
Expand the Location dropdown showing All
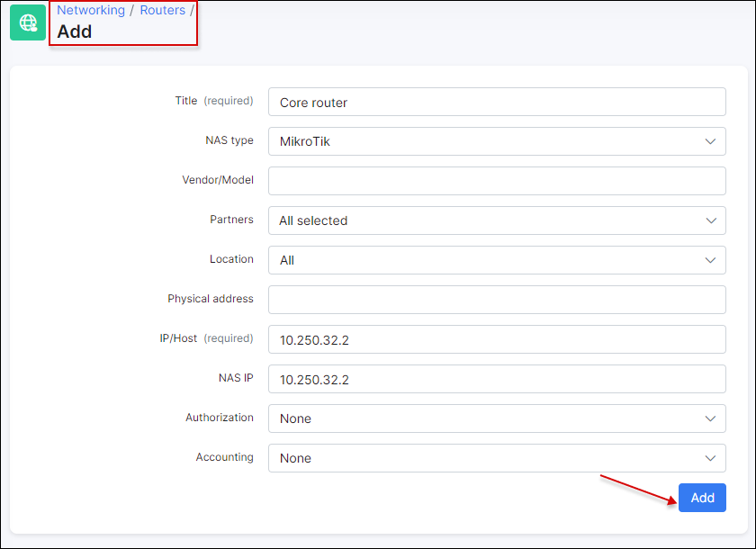point(495,260)
